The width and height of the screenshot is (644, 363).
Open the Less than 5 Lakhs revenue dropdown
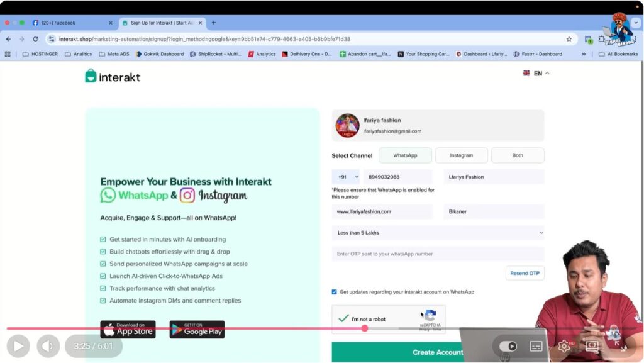[x=437, y=233]
